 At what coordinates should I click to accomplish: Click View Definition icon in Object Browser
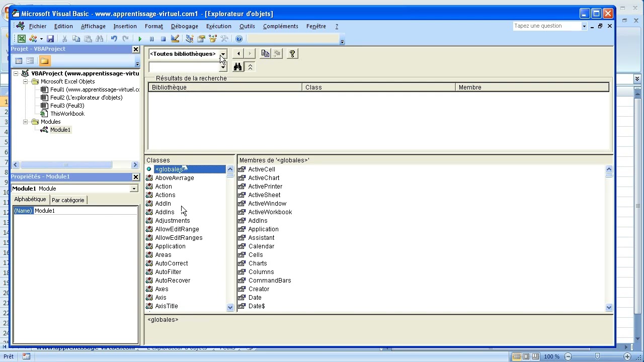pyautogui.click(x=277, y=54)
